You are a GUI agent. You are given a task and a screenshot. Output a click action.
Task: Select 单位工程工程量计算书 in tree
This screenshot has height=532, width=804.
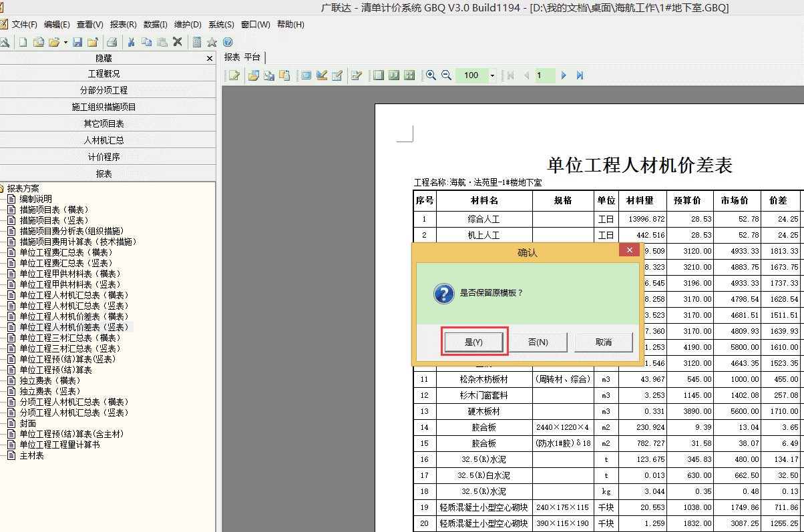pos(59,445)
